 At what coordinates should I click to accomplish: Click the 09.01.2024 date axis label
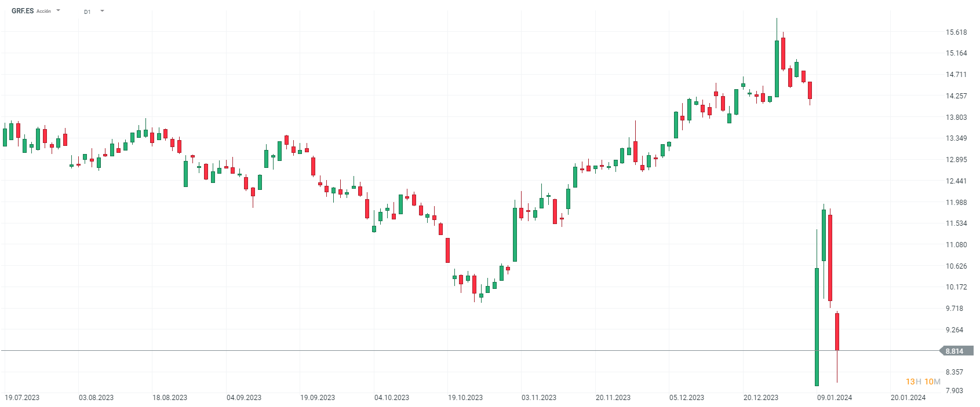tap(835, 398)
